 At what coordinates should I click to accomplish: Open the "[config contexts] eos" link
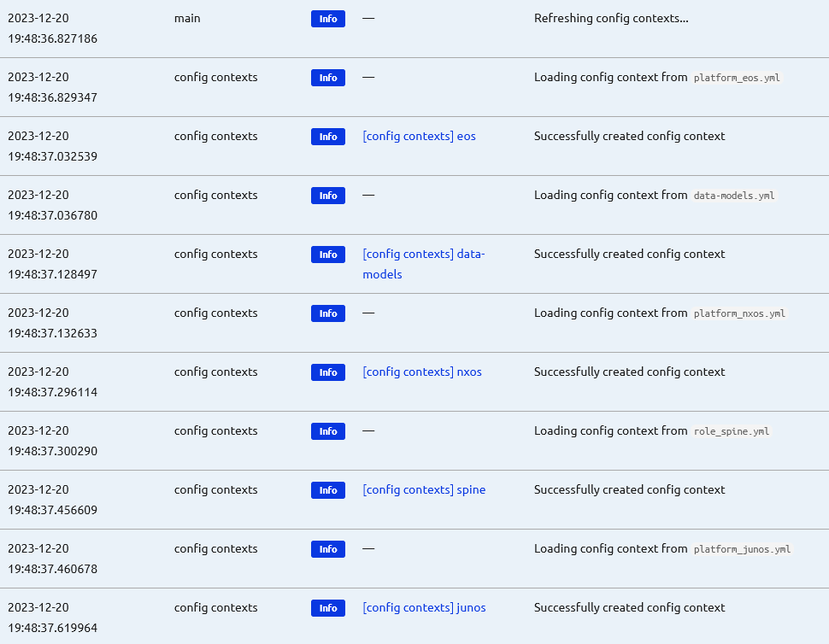click(x=419, y=136)
